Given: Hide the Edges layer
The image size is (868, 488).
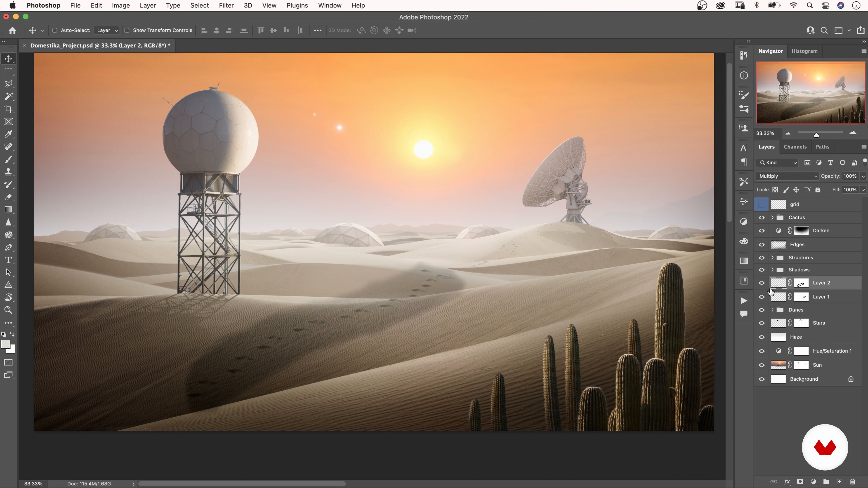Looking at the screenshot, I should [762, 244].
